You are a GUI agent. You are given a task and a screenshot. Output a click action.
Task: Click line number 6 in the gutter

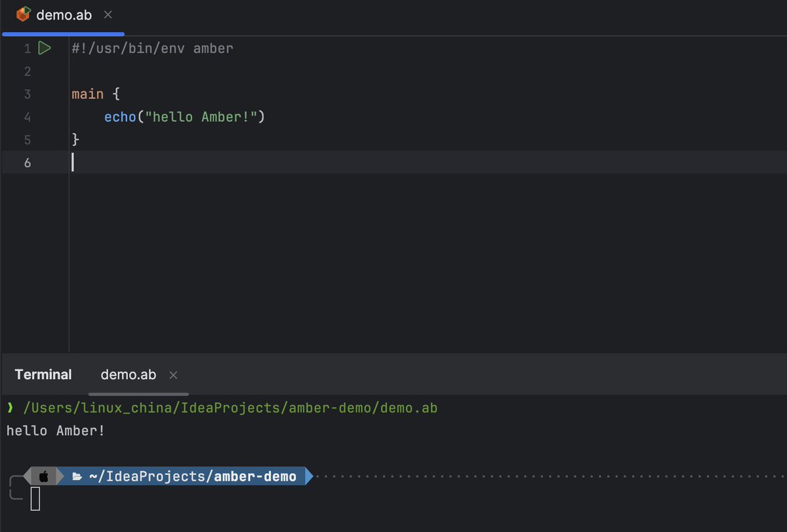(27, 163)
